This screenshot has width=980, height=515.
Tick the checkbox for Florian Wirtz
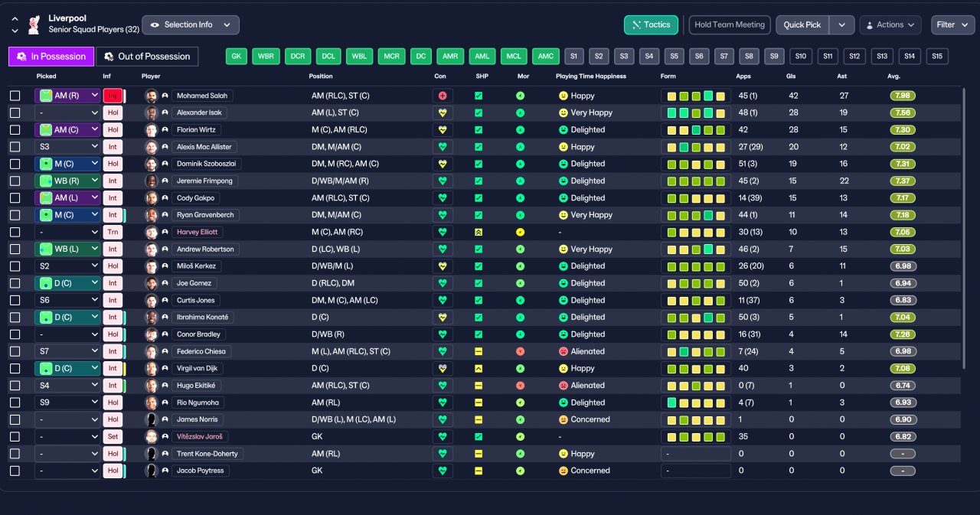pos(15,130)
